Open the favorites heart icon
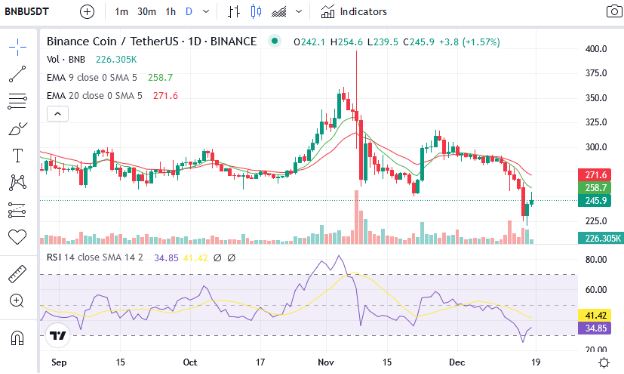624x374 pixels. 17,237
